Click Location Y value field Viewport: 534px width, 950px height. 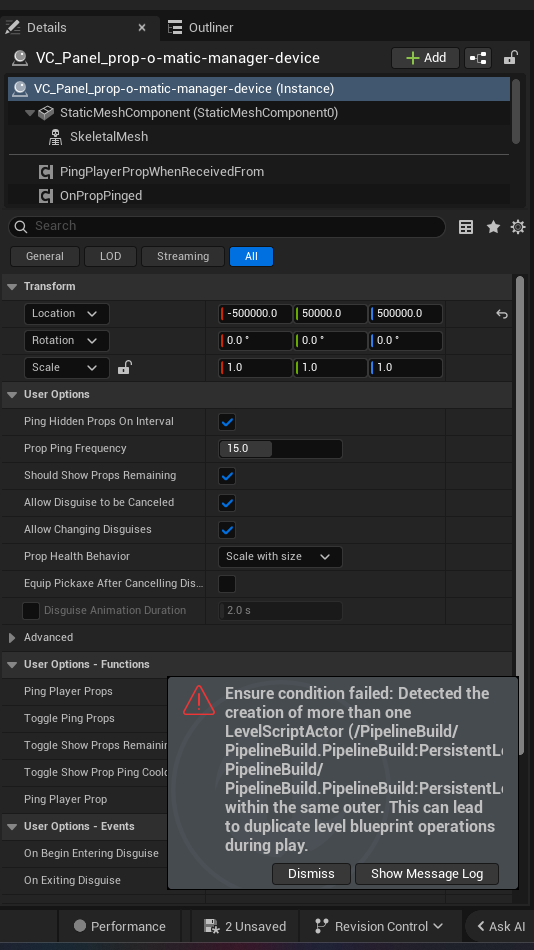(x=330, y=314)
